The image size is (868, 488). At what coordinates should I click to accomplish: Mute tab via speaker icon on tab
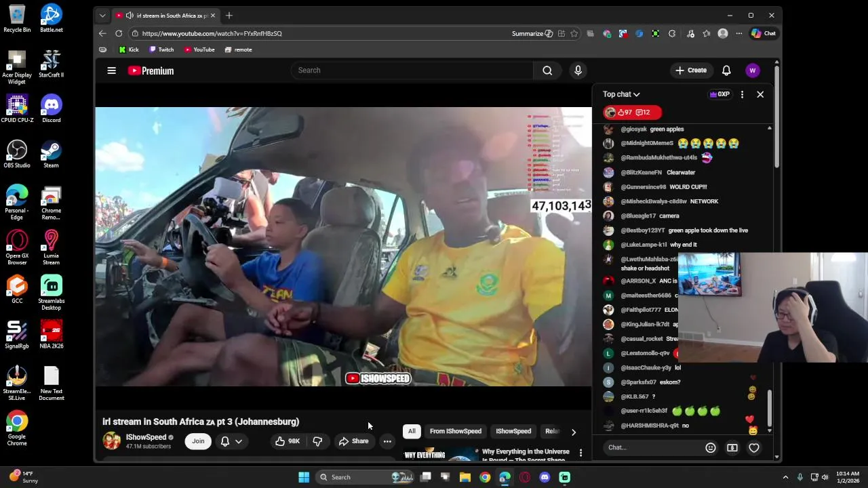coord(130,16)
